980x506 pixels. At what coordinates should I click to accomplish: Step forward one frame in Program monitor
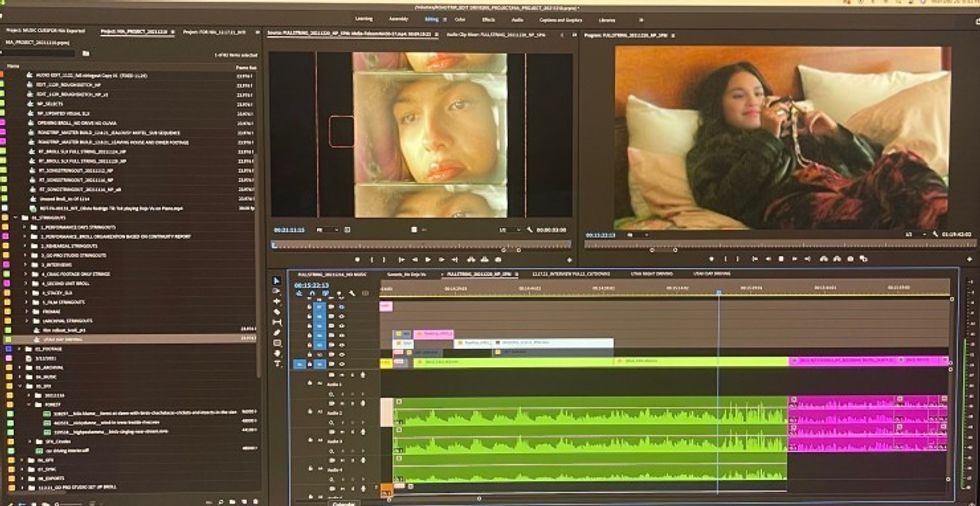[794, 259]
